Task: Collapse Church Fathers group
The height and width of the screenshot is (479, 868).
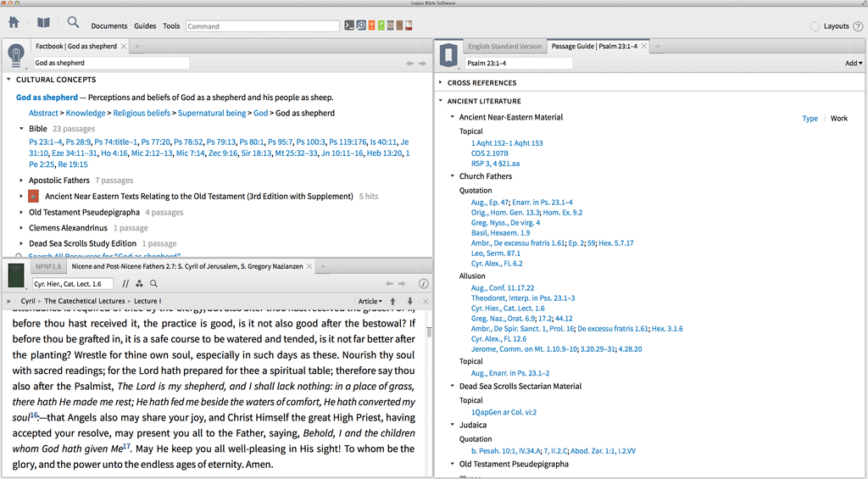Action: pyautogui.click(x=453, y=176)
